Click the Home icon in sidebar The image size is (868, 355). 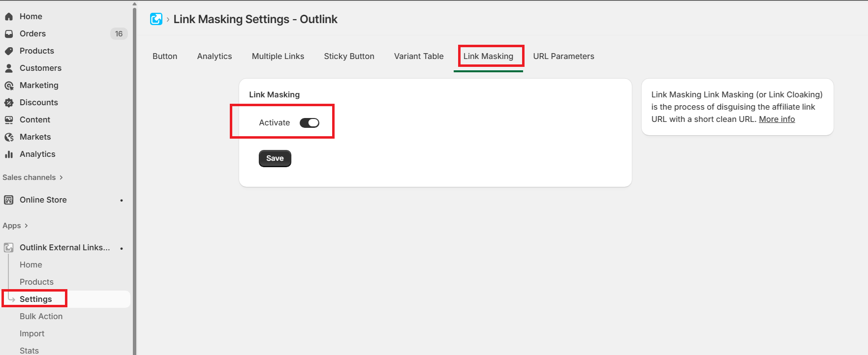tap(9, 16)
